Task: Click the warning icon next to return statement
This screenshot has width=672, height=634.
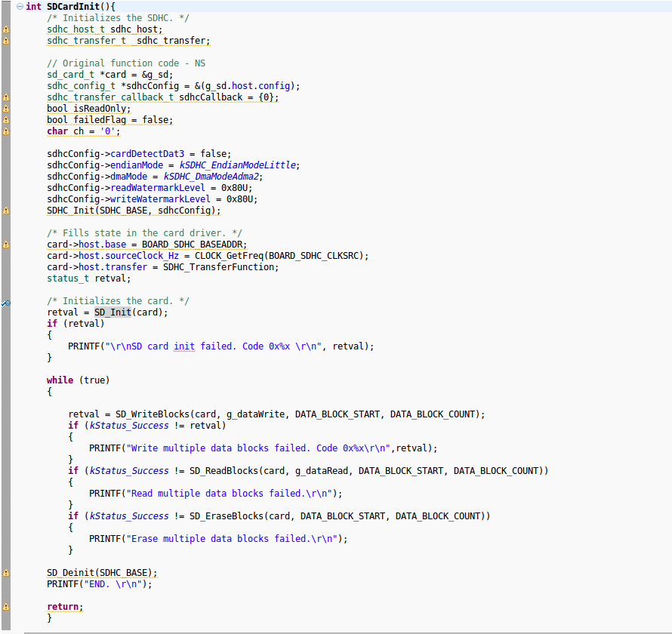Action: point(5,606)
